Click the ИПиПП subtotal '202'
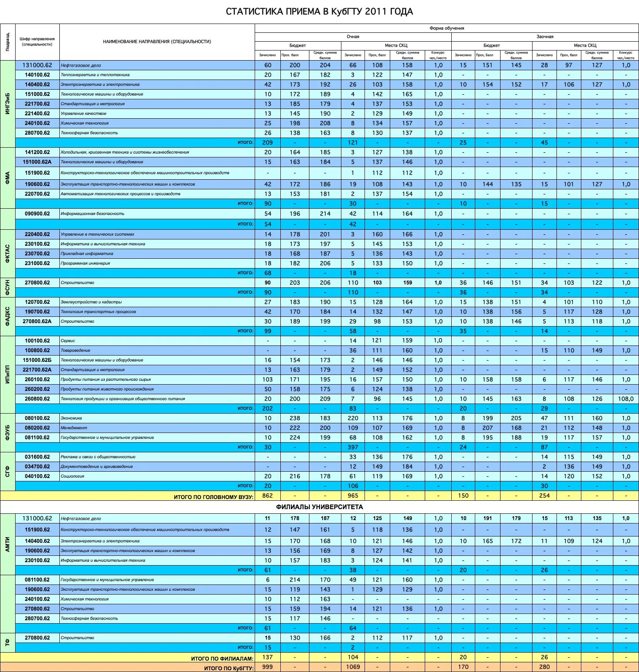Image resolution: width=639 pixels, height=672 pixels. tap(268, 409)
